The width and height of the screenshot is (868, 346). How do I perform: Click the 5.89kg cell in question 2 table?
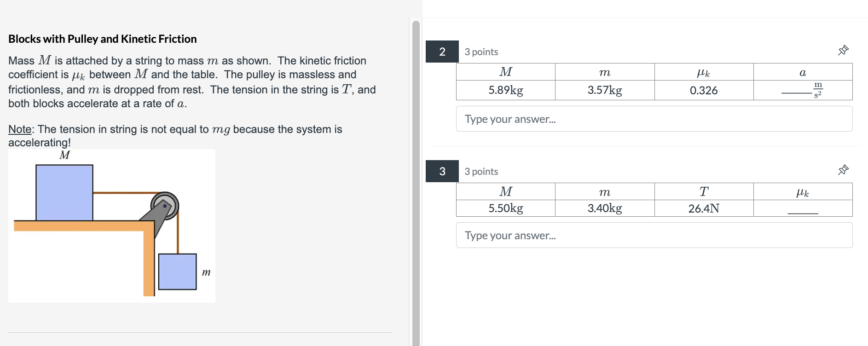click(505, 90)
